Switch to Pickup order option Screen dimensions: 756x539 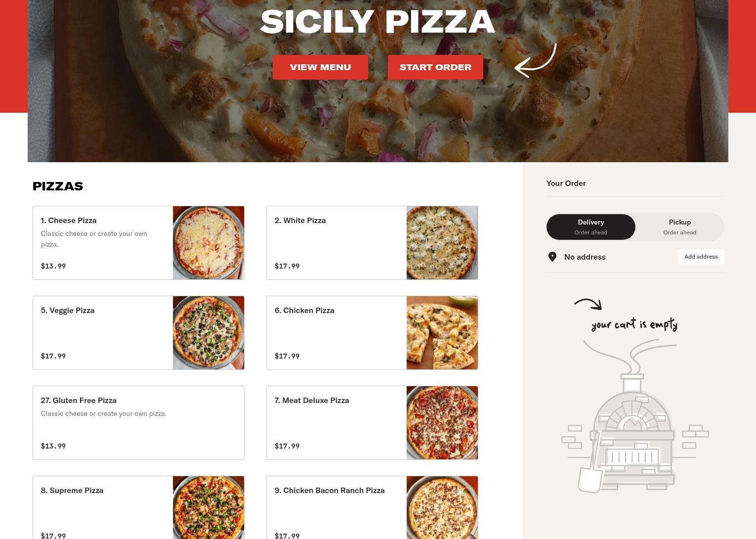click(x=680, y=227)
